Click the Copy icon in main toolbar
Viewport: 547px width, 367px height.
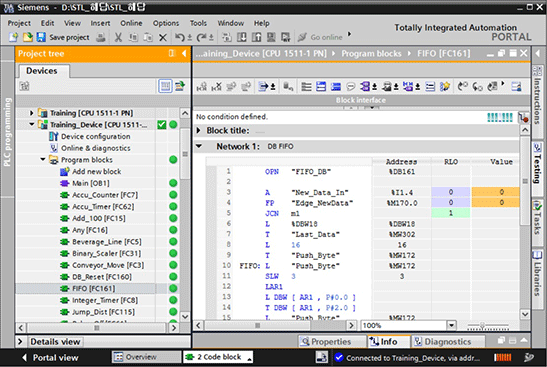tap(133, 37)
